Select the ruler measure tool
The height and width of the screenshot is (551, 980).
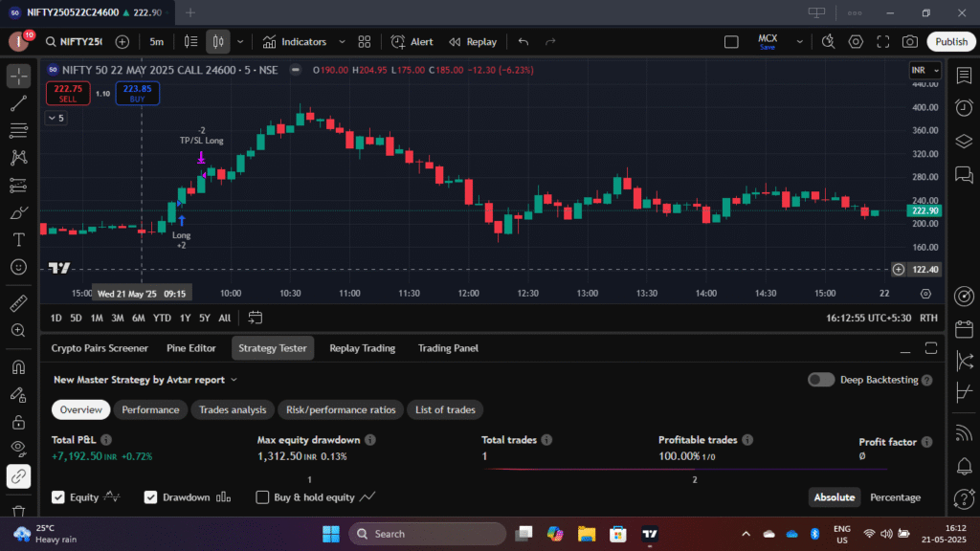point(19,303)
